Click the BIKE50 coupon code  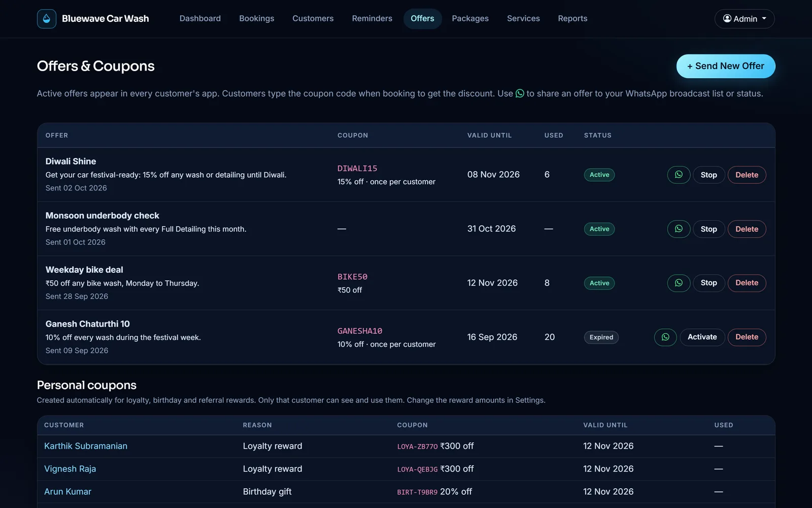[x=352, y=277]
